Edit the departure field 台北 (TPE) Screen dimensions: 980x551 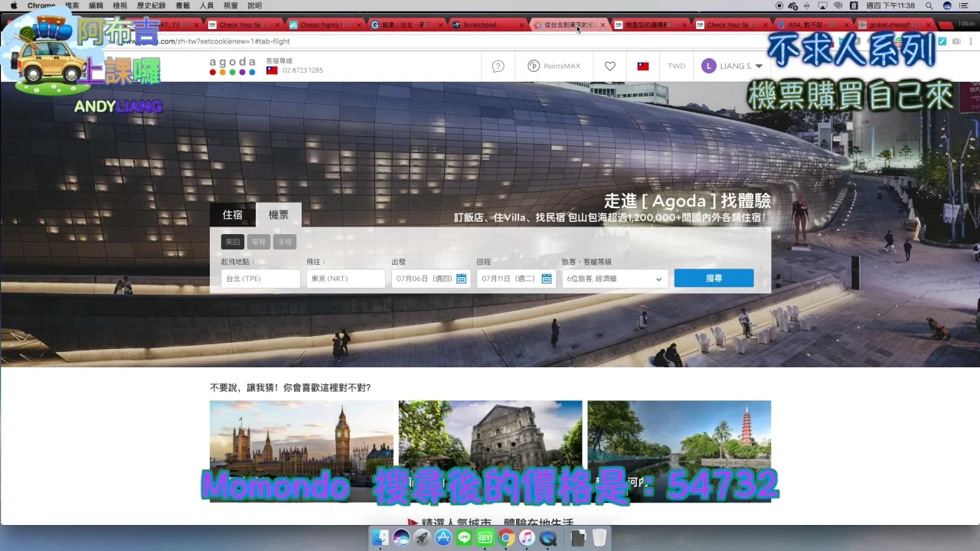pyautogui.click(x=260, y=279)
